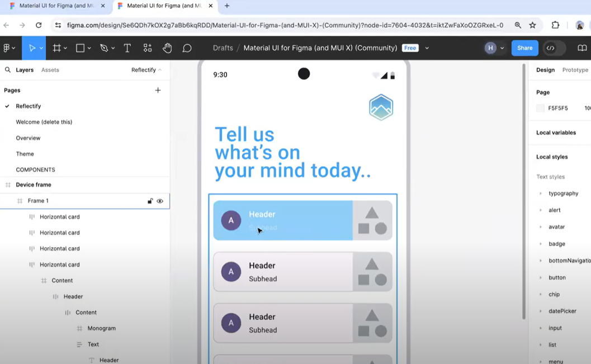This screenshot has height=364, width=591.
Task: Close the first Material UI browser tab
Action: (x=103, y=6)
